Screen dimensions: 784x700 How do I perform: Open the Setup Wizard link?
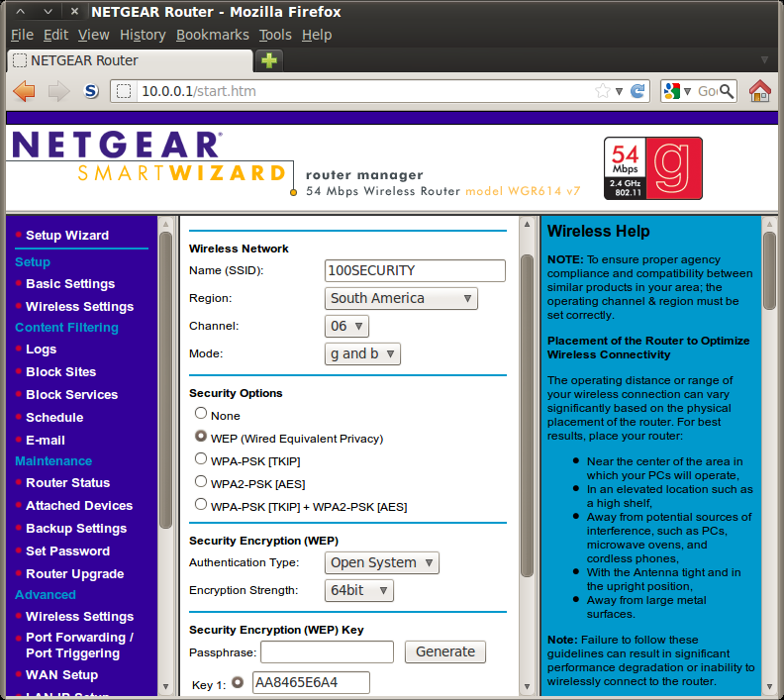pyautogui.click(x=67, y=236)
